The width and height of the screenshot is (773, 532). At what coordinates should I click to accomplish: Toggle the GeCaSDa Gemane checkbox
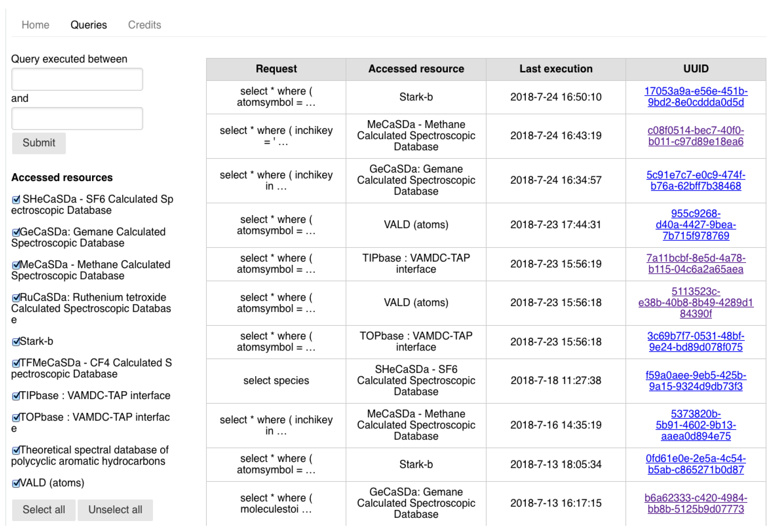point(16,233)
